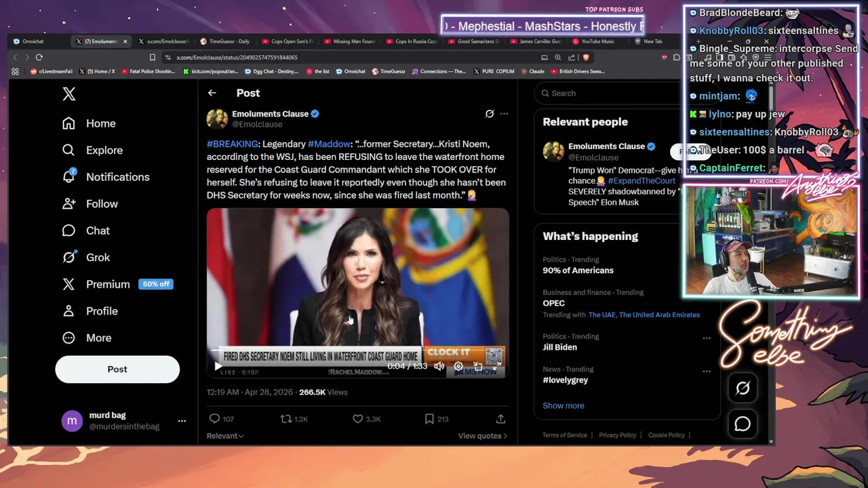Image resolution: width=868 pixels, height=488 pixels.
Task: Open Emoluments Clause author name
Action: [271, 114]
